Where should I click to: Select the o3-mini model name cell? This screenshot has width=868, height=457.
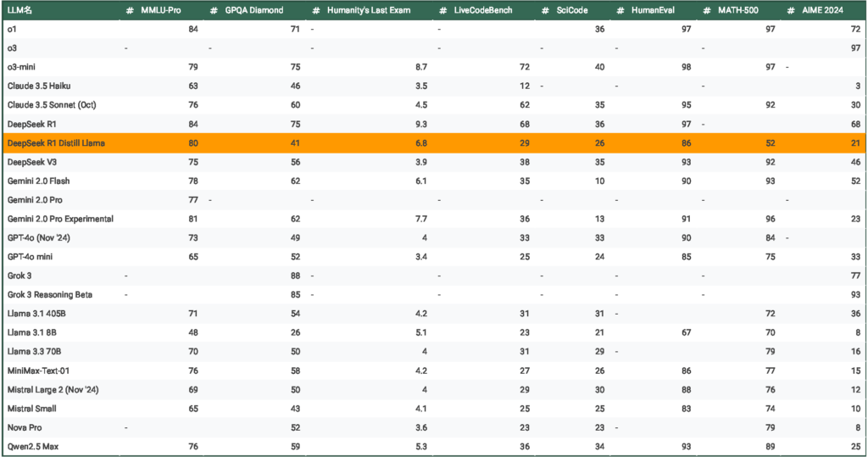[x=22, y=67]
